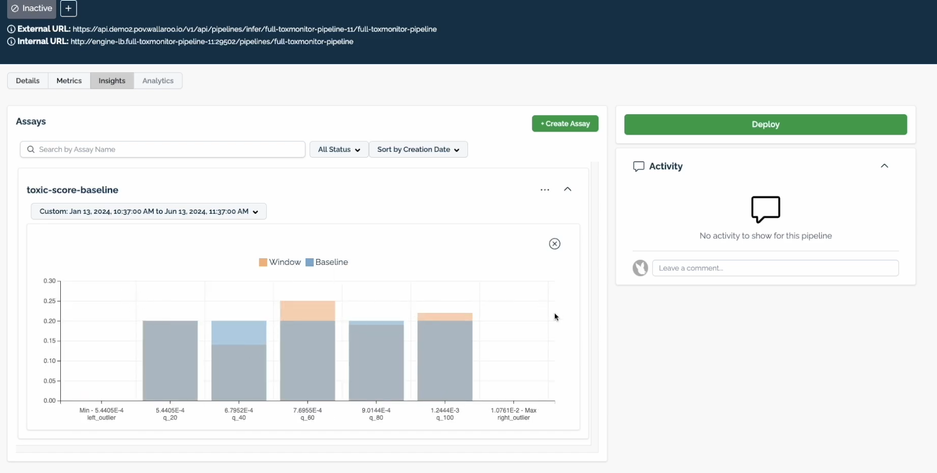Screen dimensions: 937x473
Task: Click the q_40 bar in chart
Action: (239, 361)
